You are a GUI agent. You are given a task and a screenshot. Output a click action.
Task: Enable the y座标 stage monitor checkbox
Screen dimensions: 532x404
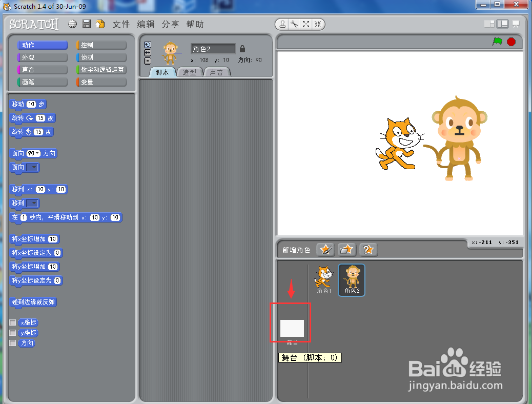pyautogui.click(x=12, y=333)
